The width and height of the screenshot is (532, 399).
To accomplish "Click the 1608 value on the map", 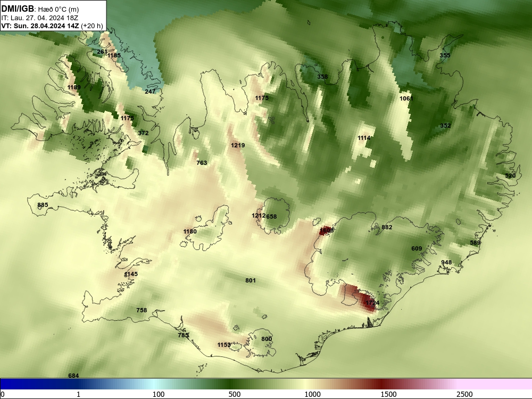I will [x=327, y=230].
